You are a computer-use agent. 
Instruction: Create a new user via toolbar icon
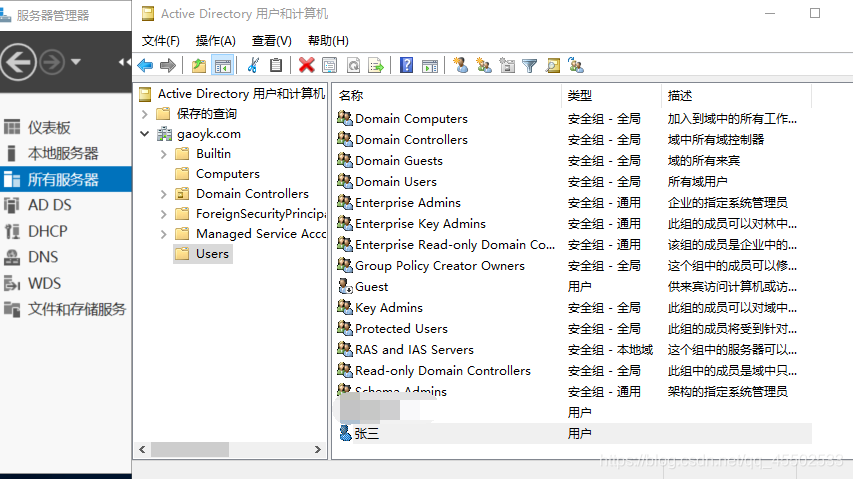click(x=460, y=66)
